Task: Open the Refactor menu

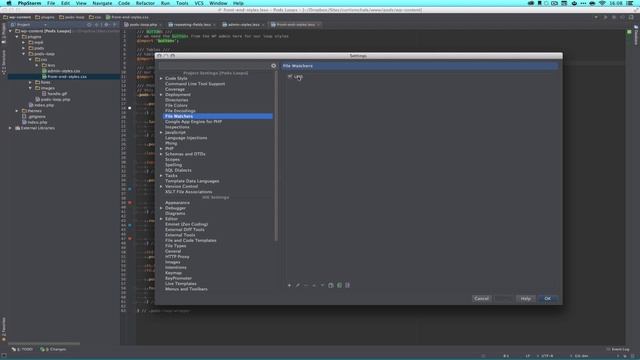Action: [145, 3]
